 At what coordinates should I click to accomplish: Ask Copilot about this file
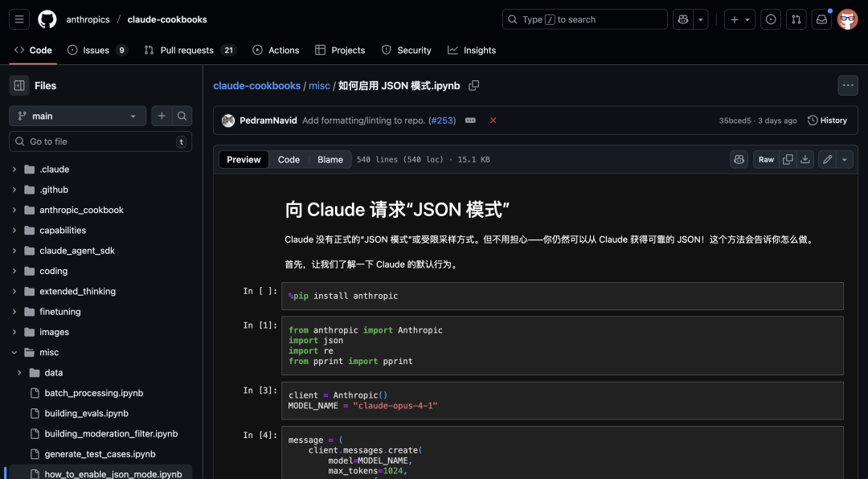[739, 159]
